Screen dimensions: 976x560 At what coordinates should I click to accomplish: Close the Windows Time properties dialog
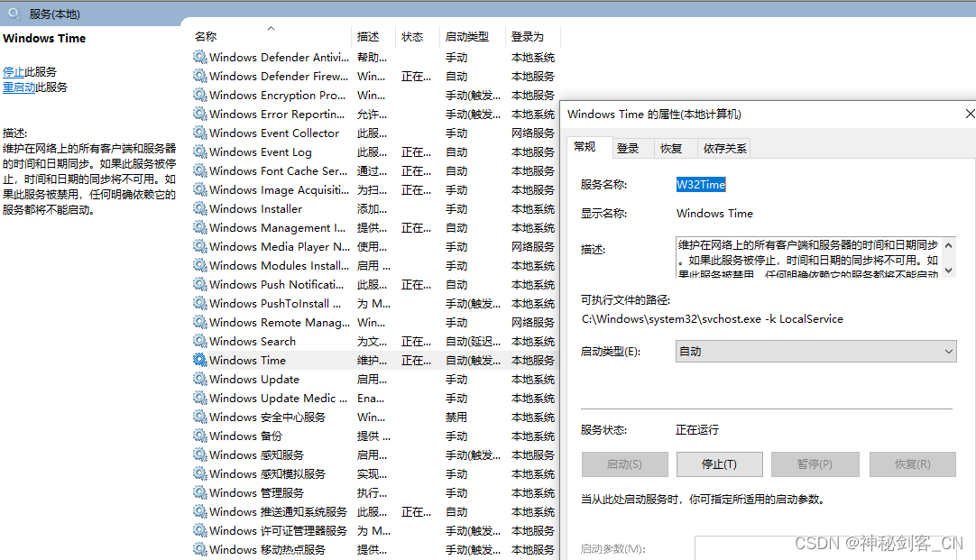pos(970,114)
